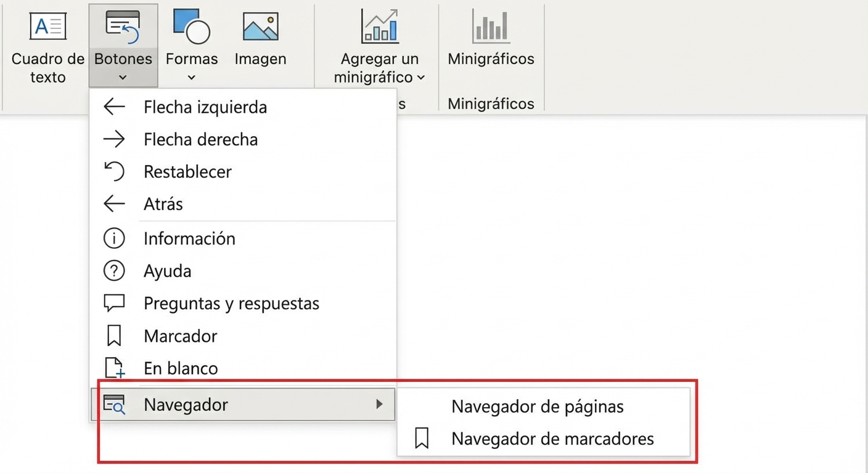The width and height of the screenshot is (868, 473).
Task: Choose Flecha izquierda from the menu
Action: click(243, 107)
